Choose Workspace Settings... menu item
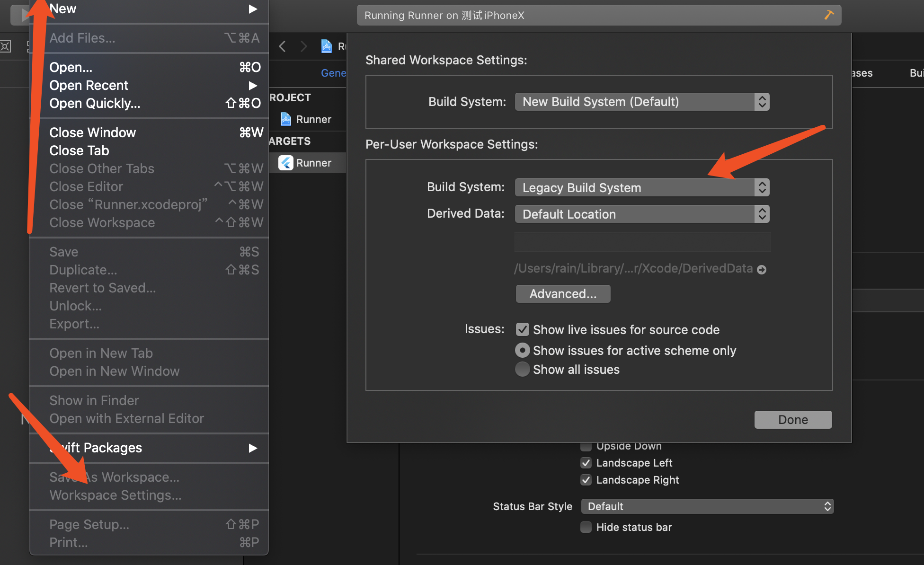The width and height of the screenshot is (924, 565). pos(149,495)
